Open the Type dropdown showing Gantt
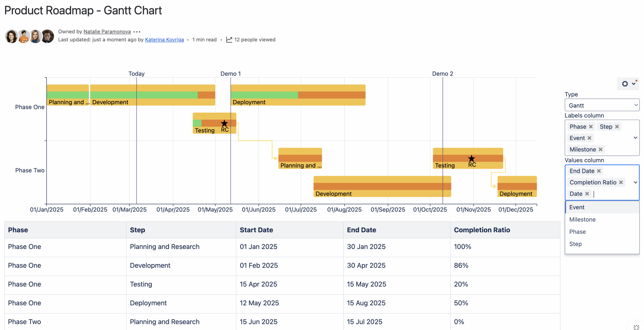The image size is (644, 330). pos(602,105)
